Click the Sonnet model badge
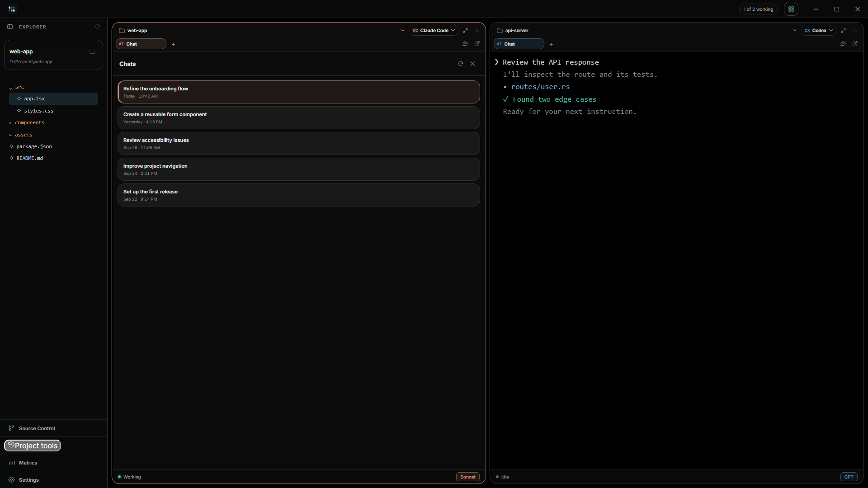868x488 pixels. click(x=467, y=477)
